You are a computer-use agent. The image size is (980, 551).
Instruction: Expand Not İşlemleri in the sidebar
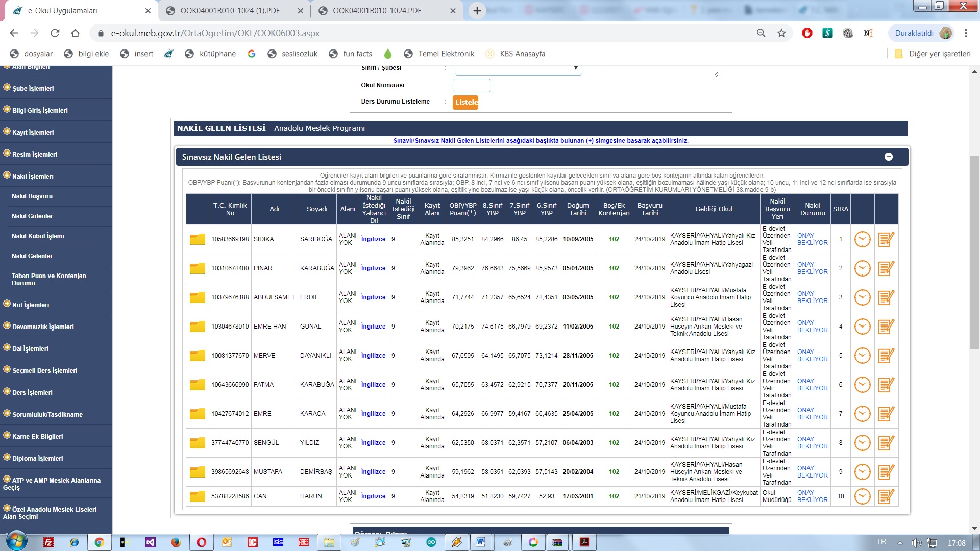(x=31, y=305)
